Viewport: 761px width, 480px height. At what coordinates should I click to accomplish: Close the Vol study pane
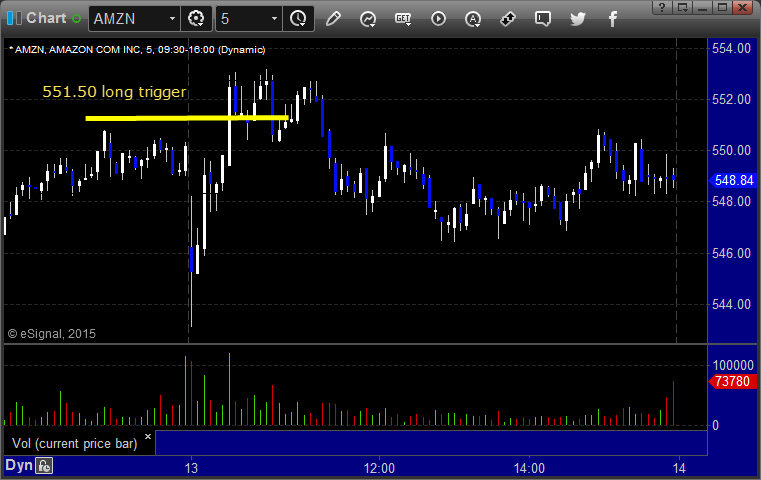tap(148, 436)
